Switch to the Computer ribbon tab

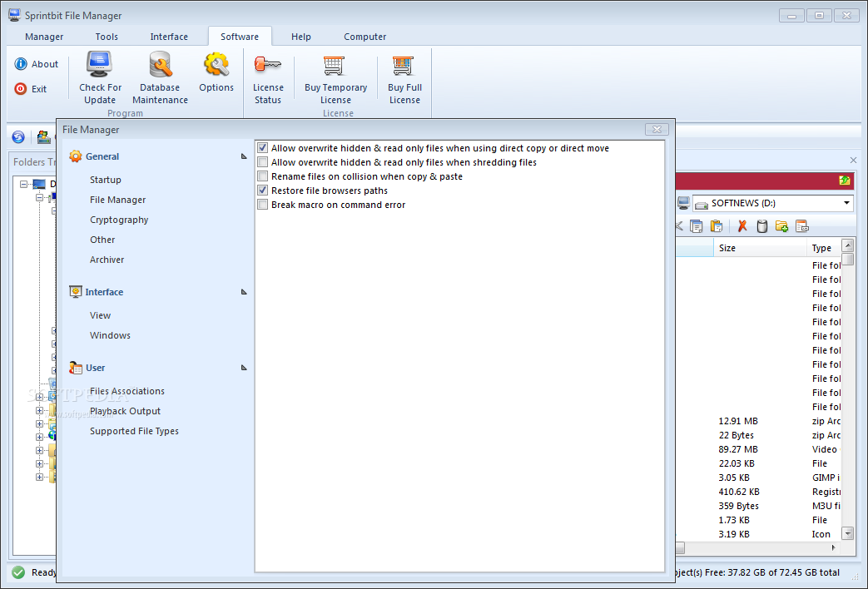click(x=365, y=37)
